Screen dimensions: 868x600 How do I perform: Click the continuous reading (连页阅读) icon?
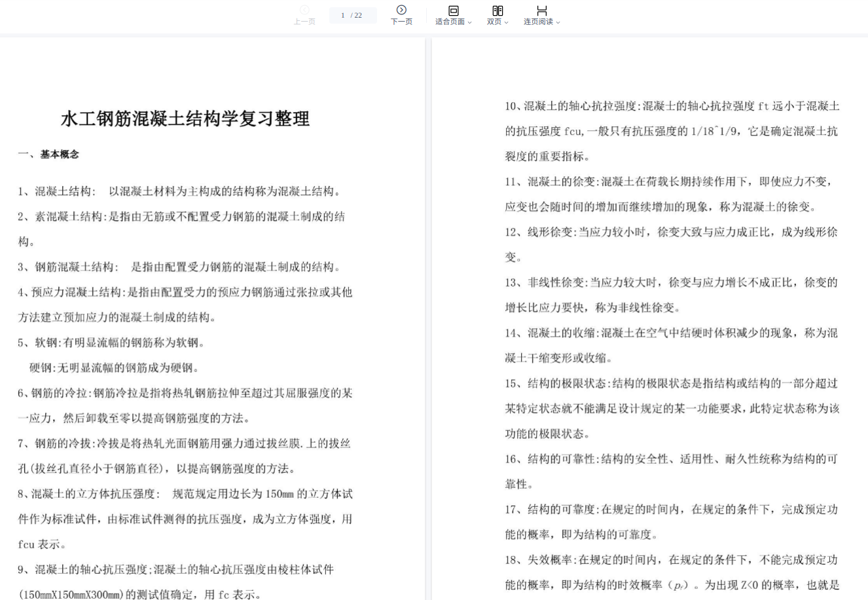[541, 10]
